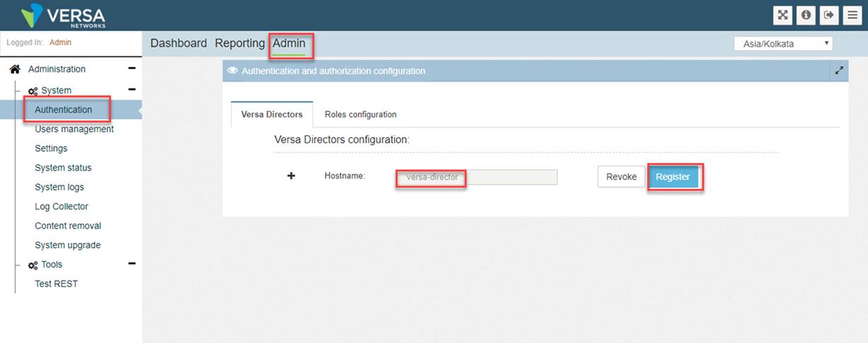Open Log Collector page

click(61, 207)
